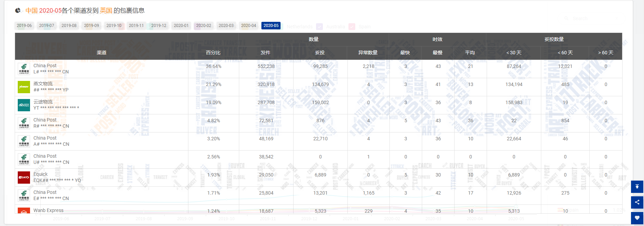Click the 发件 column header

point(266,53)
